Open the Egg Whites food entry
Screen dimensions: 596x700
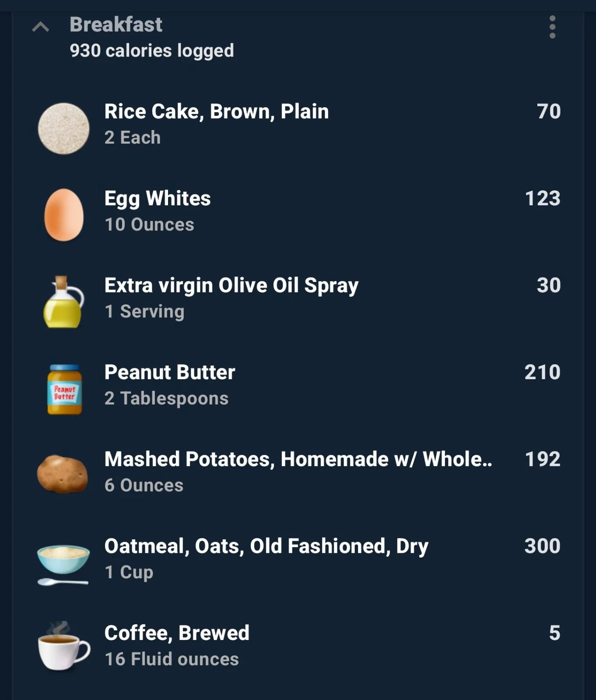pyautogui.click(x=298, y=211)
